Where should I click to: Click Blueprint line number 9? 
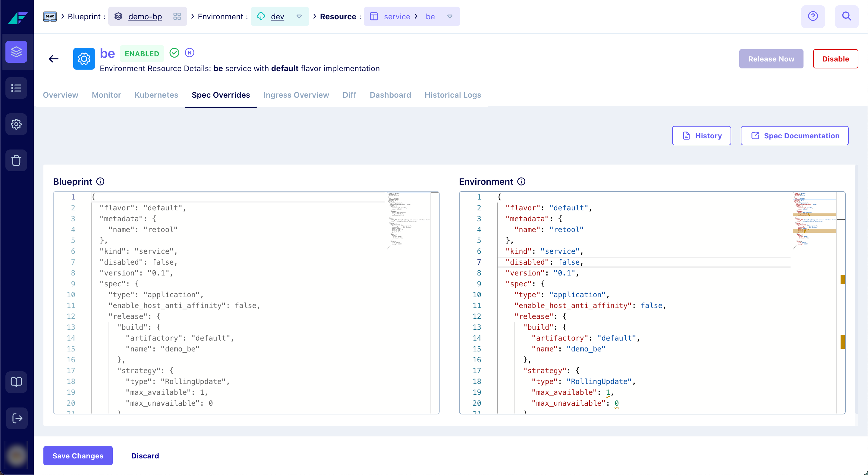pyautogui.click(x=73, y=284)
